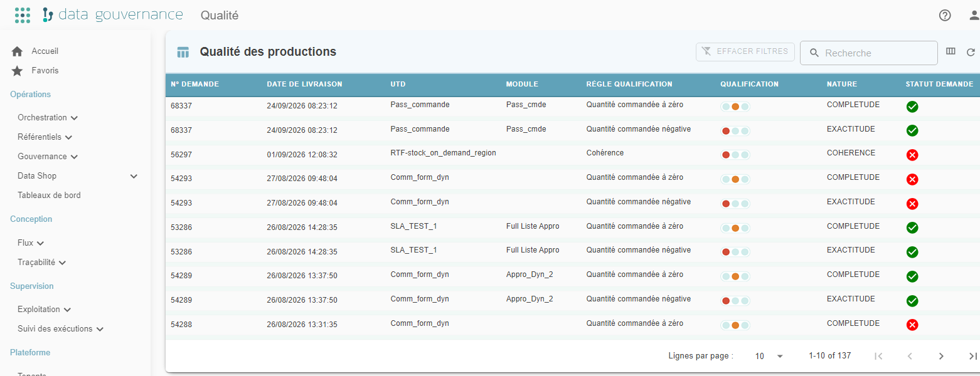Click green status check for 68337 zéro row
The image size is (980, 376).
pos(912,107)
